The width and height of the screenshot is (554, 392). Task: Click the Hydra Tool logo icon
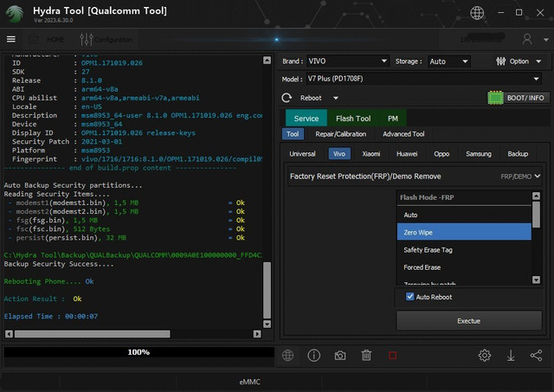[x=15, y=14]
